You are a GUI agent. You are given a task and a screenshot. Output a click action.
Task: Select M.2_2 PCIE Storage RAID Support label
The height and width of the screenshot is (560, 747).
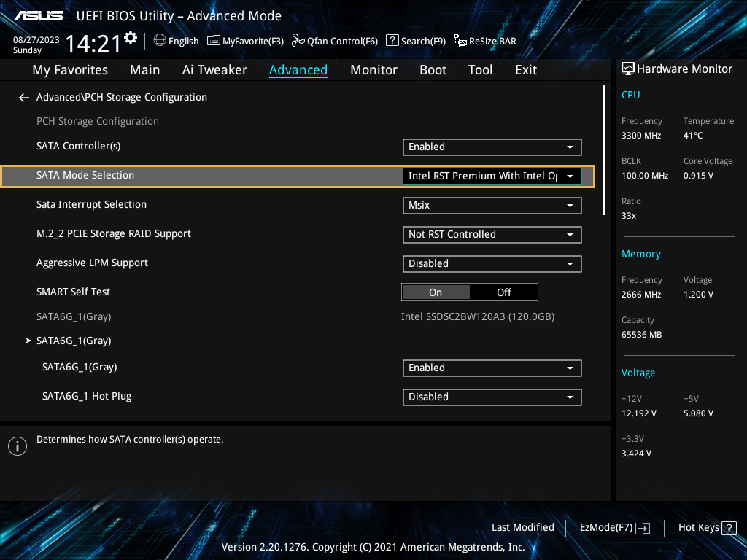tap(113, 234)
